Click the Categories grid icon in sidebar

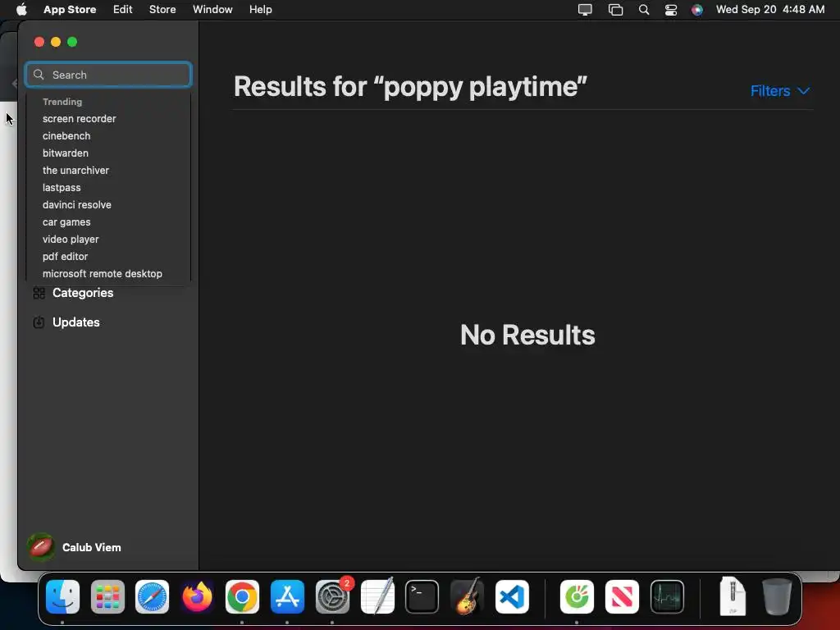[x=39, y=293]
